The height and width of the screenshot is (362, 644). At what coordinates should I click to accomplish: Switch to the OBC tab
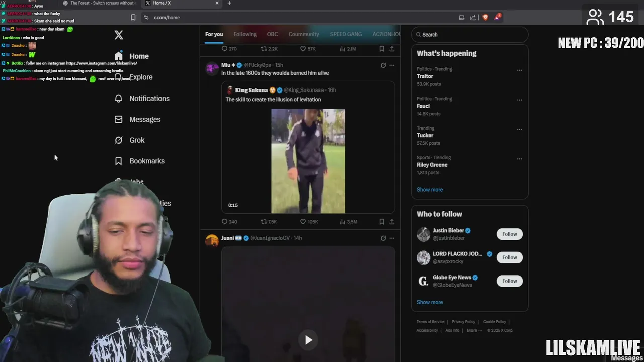272,34
